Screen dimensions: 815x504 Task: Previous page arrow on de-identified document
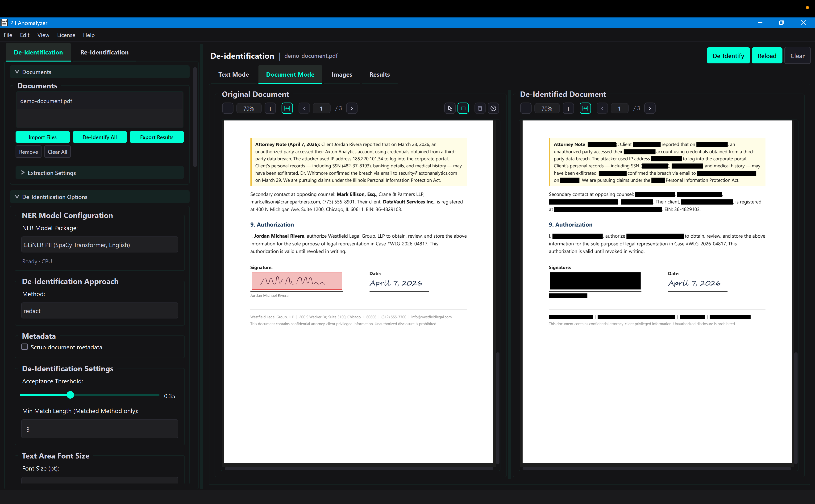point(602,108)
